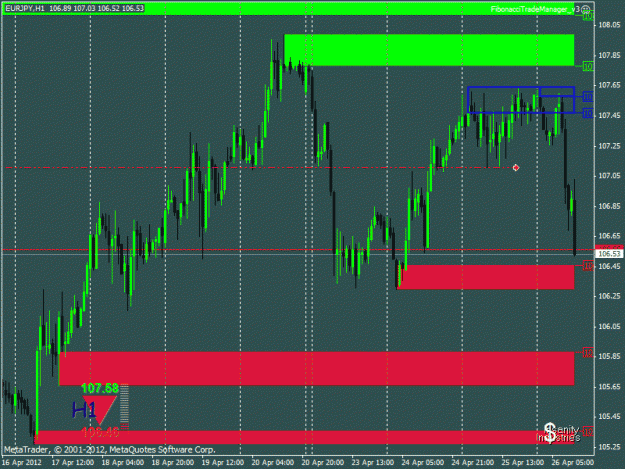Click the red price tag beside 106.45
The width and height of the screenshot is (625, 469).
588,265
